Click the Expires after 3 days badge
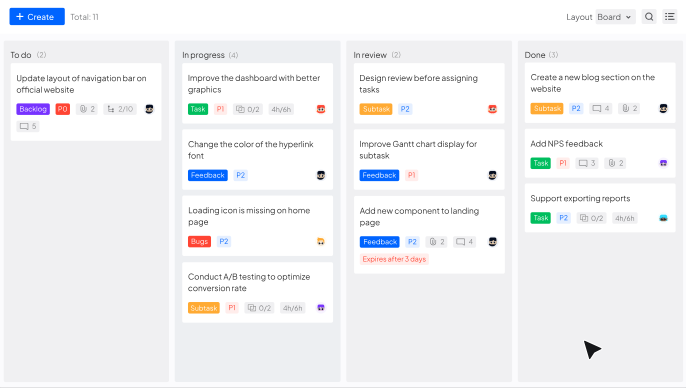The image size is (686, 388). (394, 259)
